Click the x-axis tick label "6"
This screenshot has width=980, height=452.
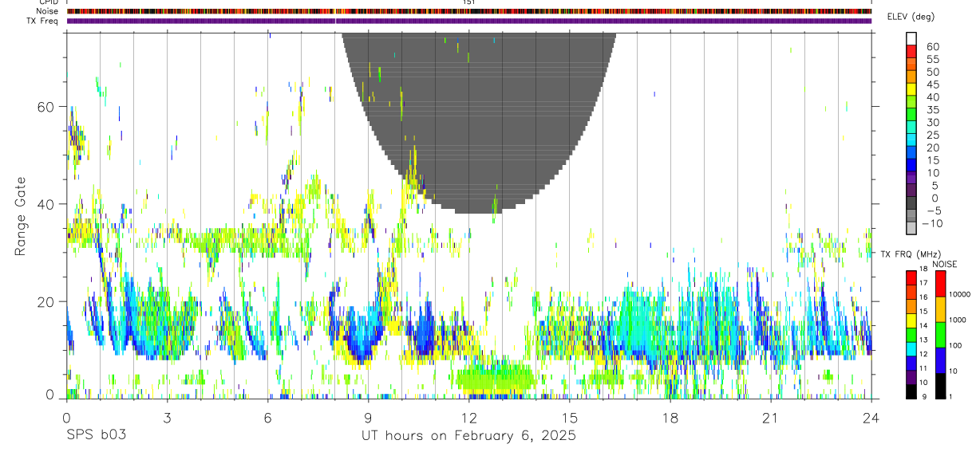[267, 418]
